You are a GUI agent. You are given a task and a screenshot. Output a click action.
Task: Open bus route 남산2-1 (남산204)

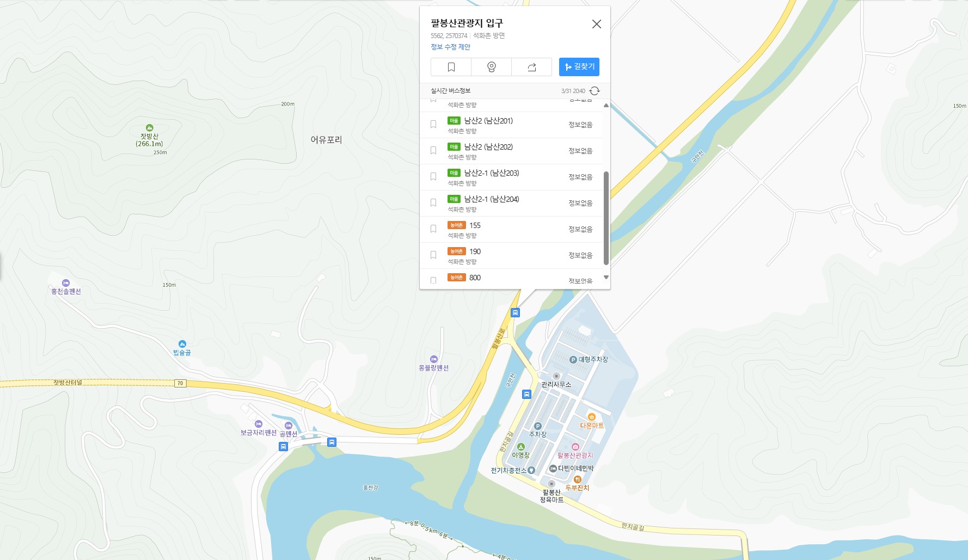pyautogui.click(x=492, y=199)
